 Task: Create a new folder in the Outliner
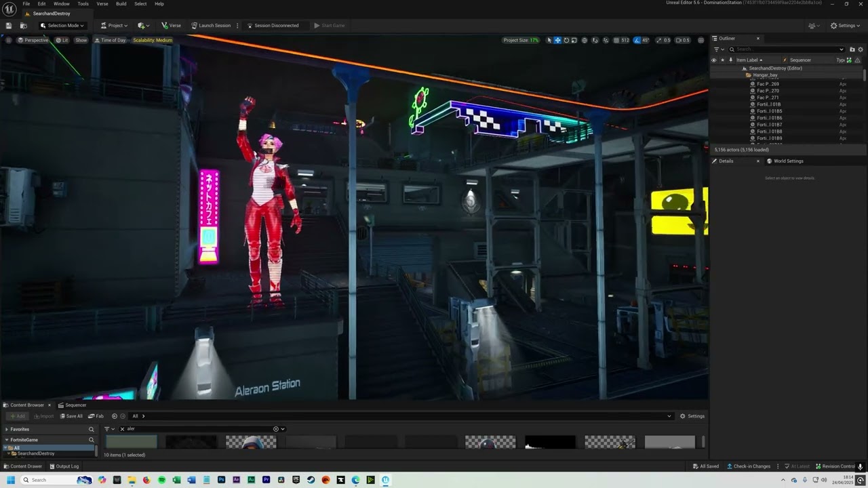(852, 49)
